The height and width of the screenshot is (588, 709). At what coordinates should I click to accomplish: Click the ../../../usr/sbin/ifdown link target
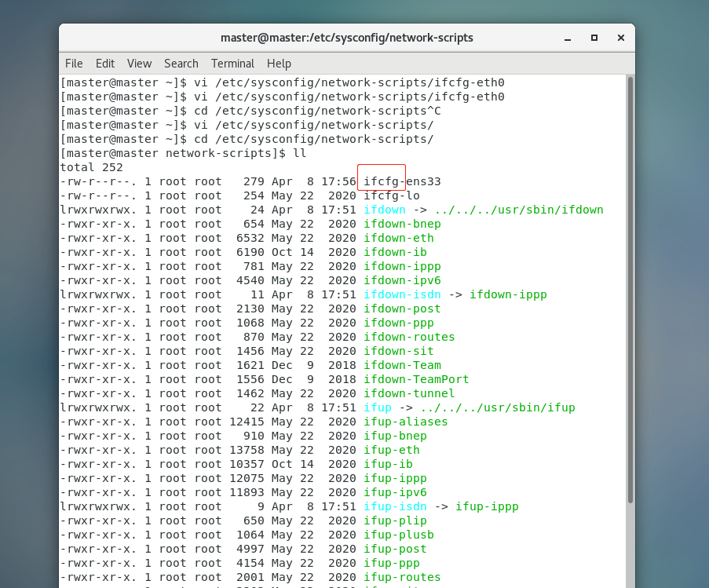(519, 210)
